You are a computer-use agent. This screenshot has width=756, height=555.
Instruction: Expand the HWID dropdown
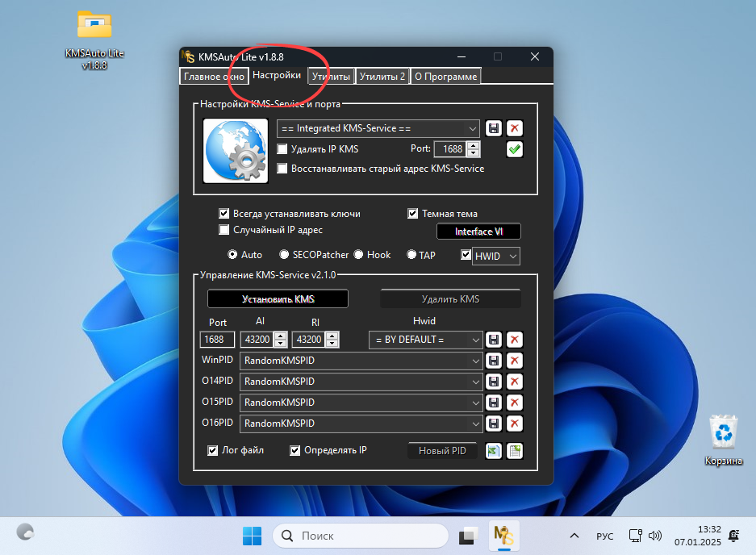coord(512,255)
